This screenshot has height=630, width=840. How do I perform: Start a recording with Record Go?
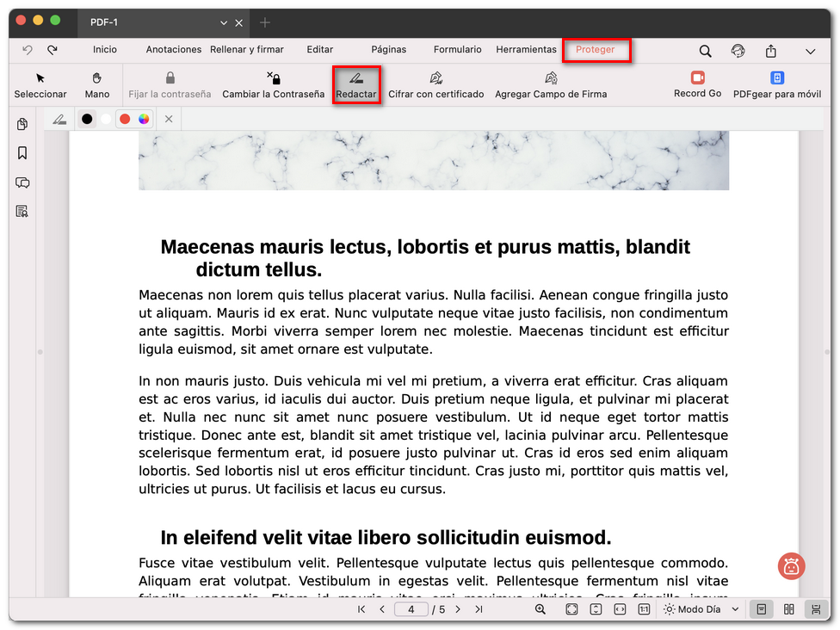click(x=697, y=83)
